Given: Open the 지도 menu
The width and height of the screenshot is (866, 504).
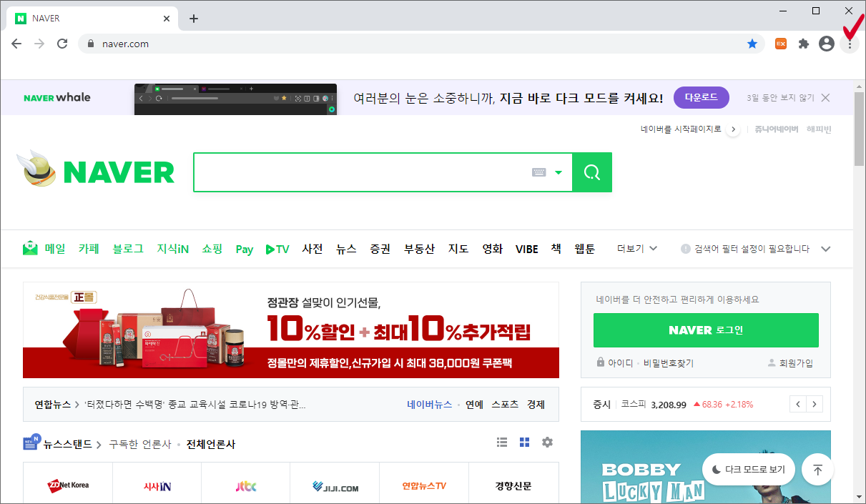Looking at the screenshot, I should click(458, 249).
